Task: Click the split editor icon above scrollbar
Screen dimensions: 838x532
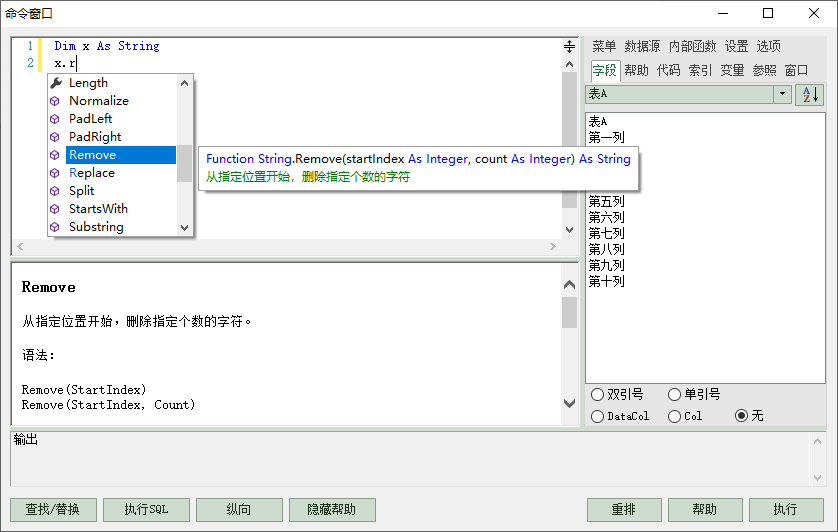Action: (569, 47)
